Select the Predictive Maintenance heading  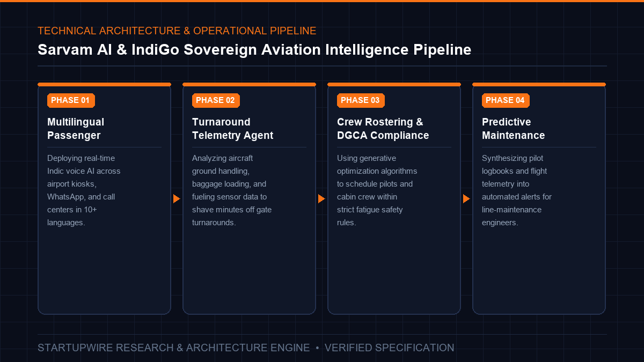pos(514,129)
